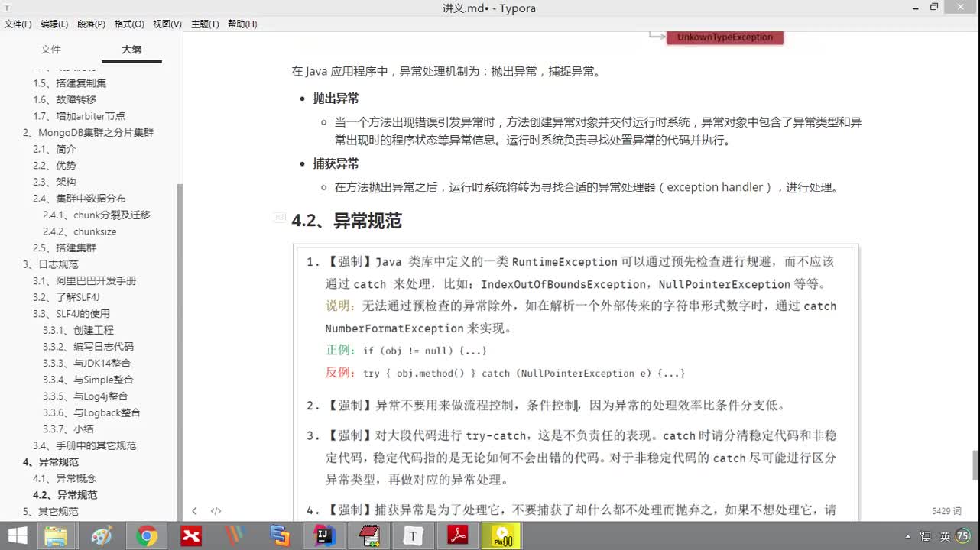Click the 4.2、异常规范 document heading

pos(346,221)
